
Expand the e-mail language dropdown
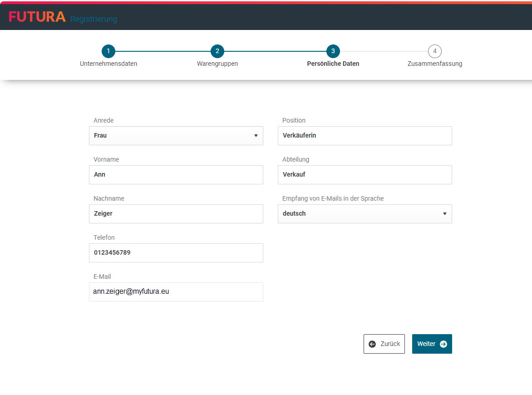pos(365,214)
